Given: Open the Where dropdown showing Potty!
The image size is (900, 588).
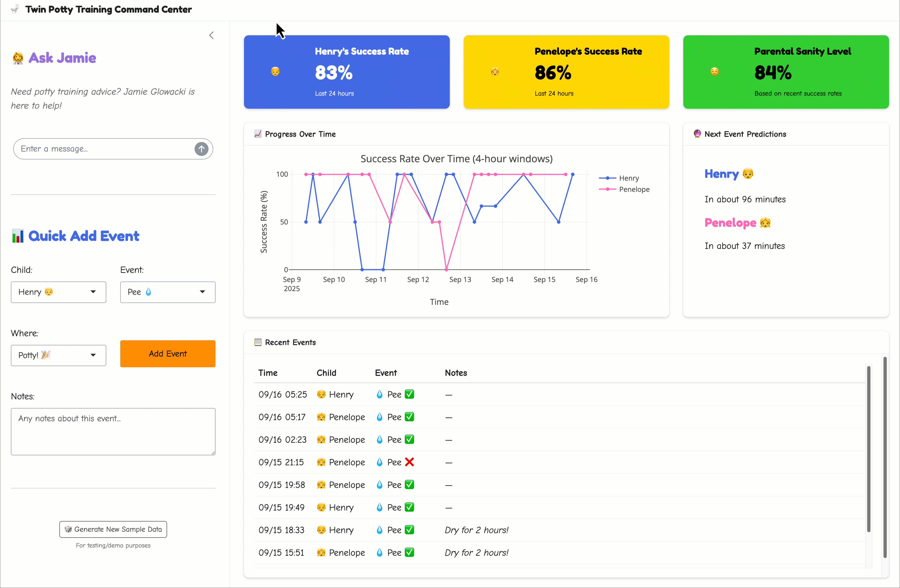Looking at the screenshot, I should pos(58,355).
